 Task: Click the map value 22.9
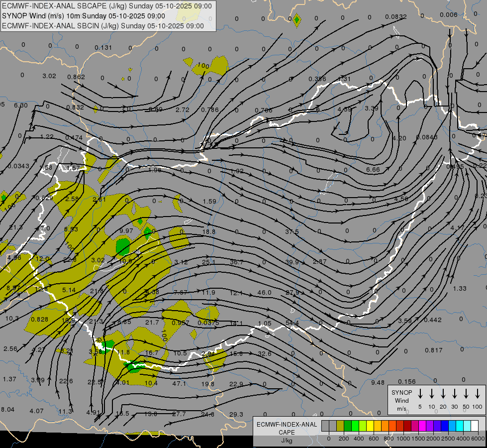point(236,384)
